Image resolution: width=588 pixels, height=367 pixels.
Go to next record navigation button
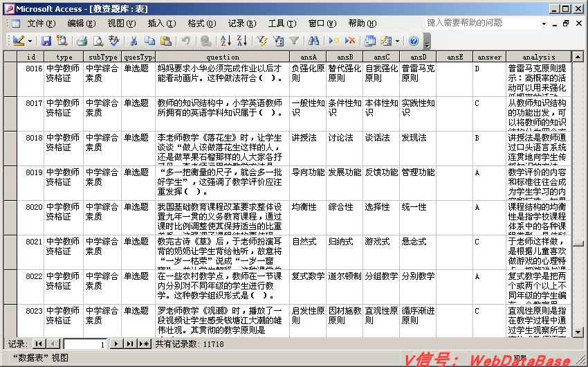point(116,343)
